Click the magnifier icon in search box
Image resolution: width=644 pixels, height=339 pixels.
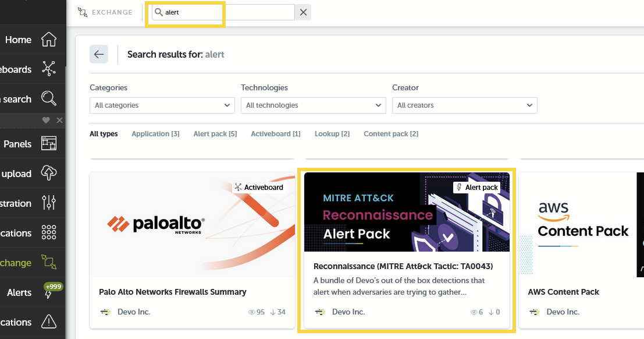tap(159, 12)
